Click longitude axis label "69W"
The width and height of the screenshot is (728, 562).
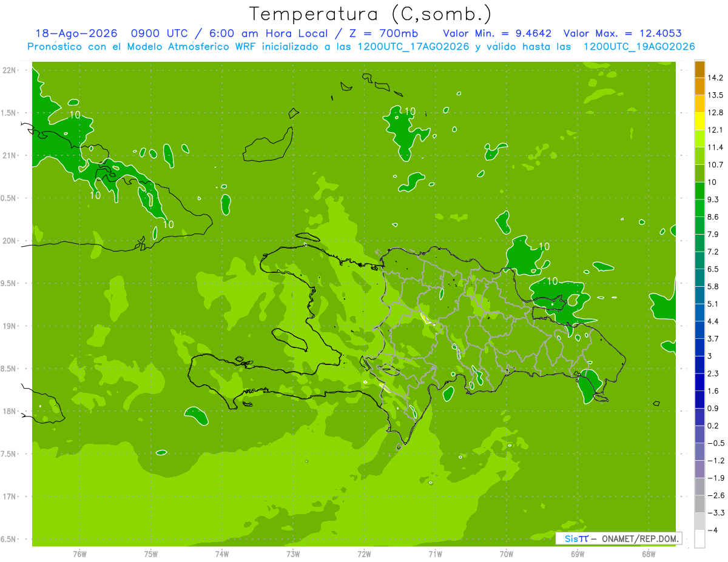[x=578, y=554]
